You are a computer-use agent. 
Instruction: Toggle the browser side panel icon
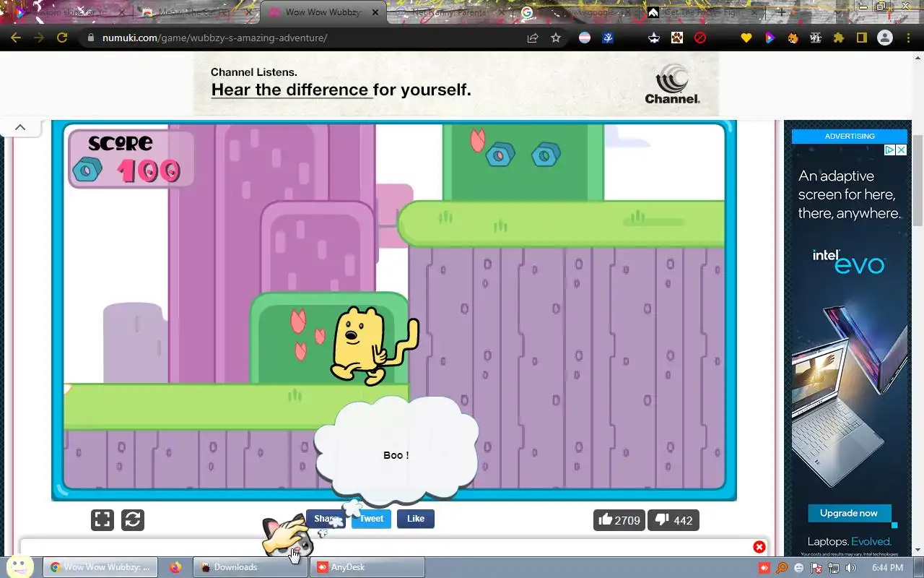click(x=861, y=38)
